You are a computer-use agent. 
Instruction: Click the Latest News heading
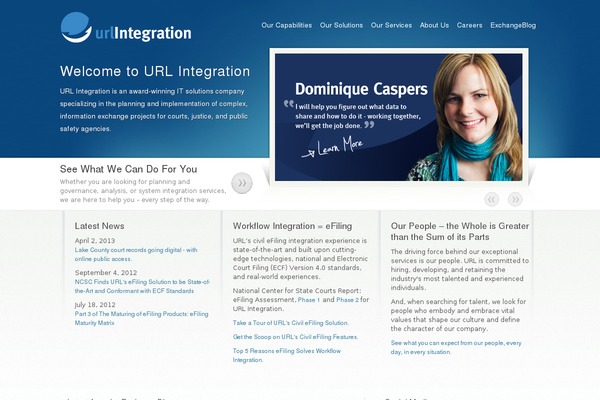point(99,226)
